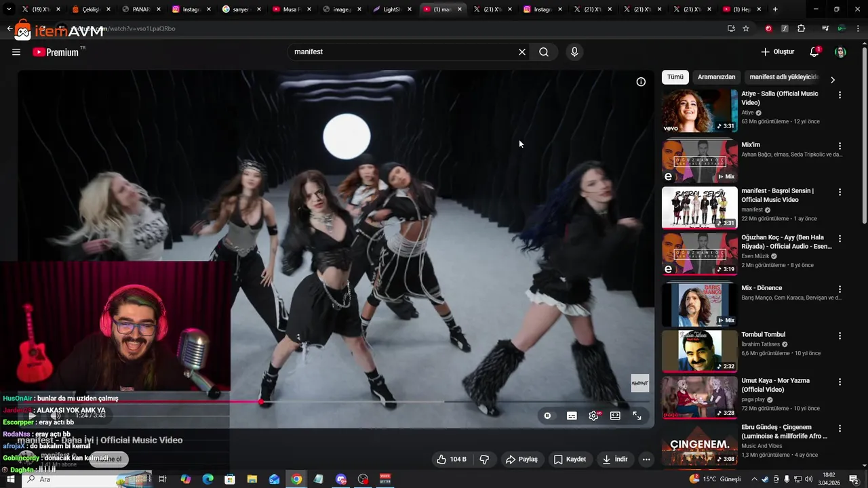This screenshot has width=868, height=488.
Task: Select the manifest adlı yükleyiciden chip
Action: click(x=784, y=77)
